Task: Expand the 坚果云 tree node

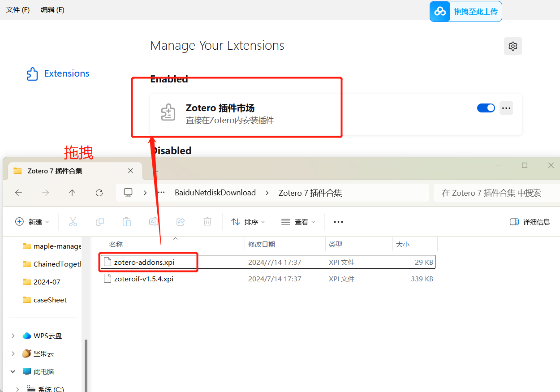Action: [13, 353]
